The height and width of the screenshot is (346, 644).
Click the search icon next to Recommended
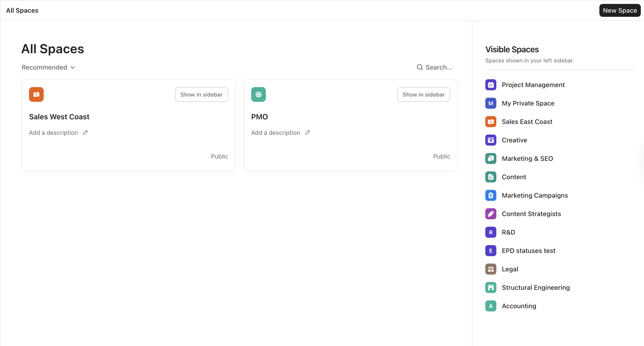tap(420, 67)
